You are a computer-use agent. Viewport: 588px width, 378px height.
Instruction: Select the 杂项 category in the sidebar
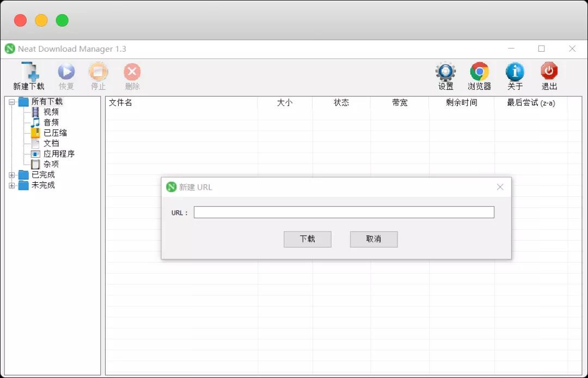tap(50, 164)
